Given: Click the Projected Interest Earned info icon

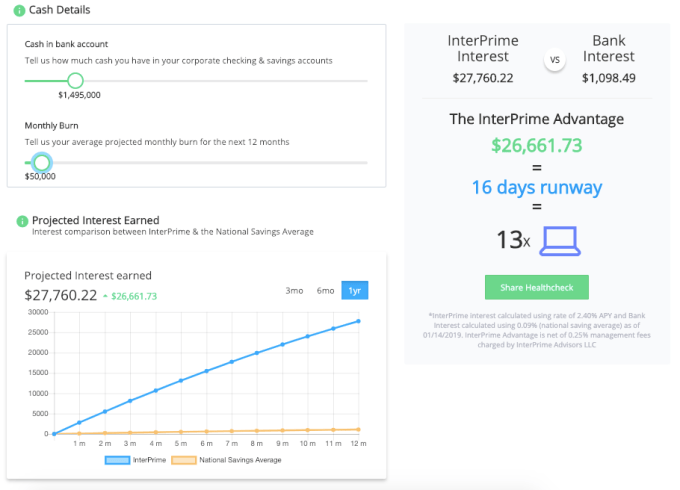Looking at the screenshot, I should (x=20, y=220).
